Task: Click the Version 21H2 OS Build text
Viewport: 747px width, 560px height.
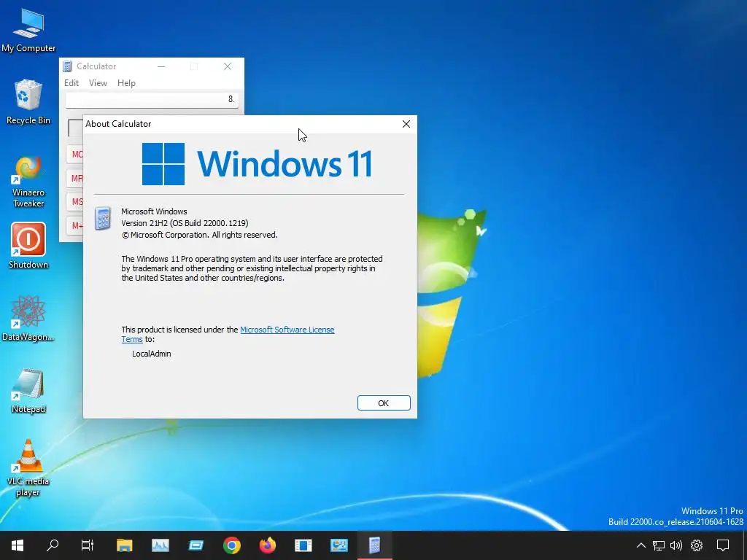Action: (185, 223)
